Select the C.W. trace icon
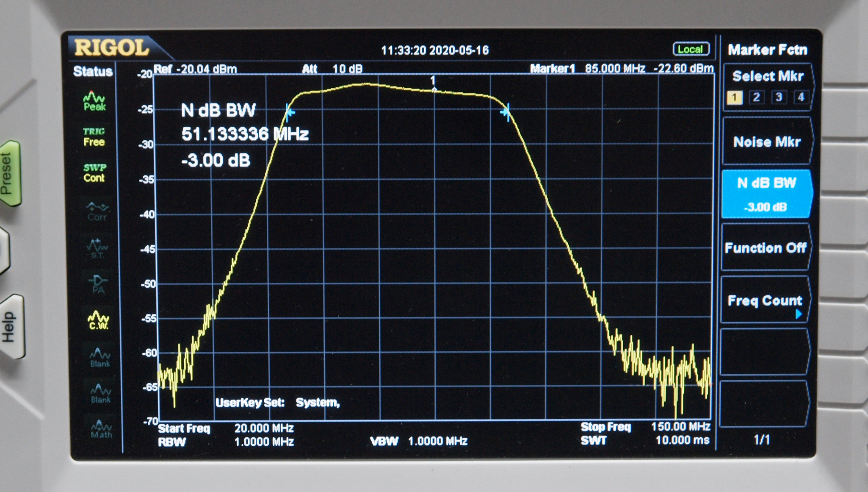This screenshot has height=492, width=868. pos(98,320)
